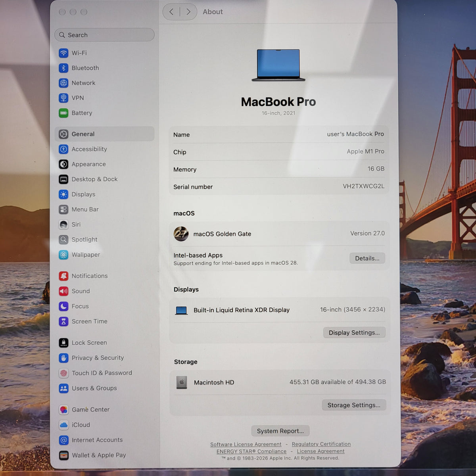
Task: Open Wallpaper flower icon
Action: 63,255
